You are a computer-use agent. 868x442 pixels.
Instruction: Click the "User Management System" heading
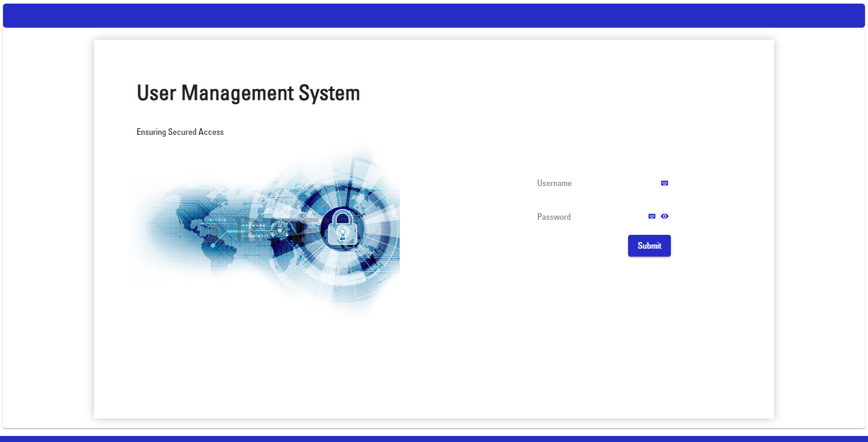248,93
